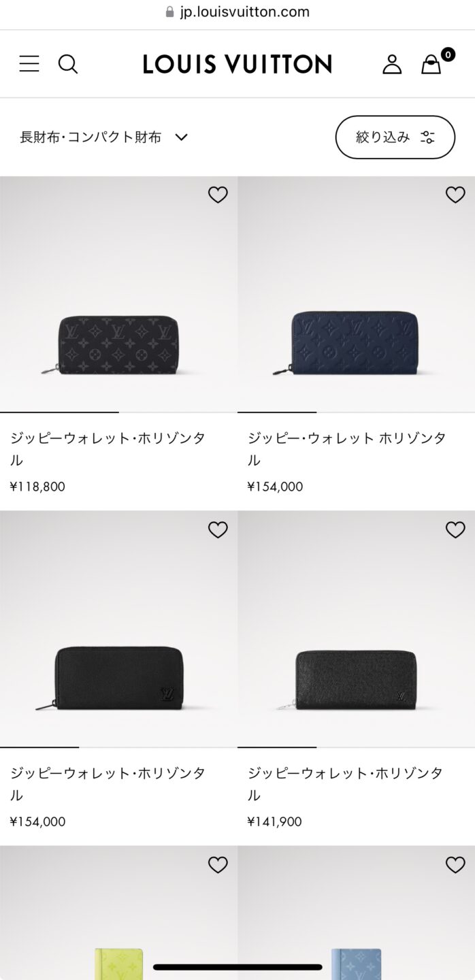Favorite the navy ¥154,000 wallet
This screenshot has height=980, width=475.
pyautogui.click(x=455, y=195)
